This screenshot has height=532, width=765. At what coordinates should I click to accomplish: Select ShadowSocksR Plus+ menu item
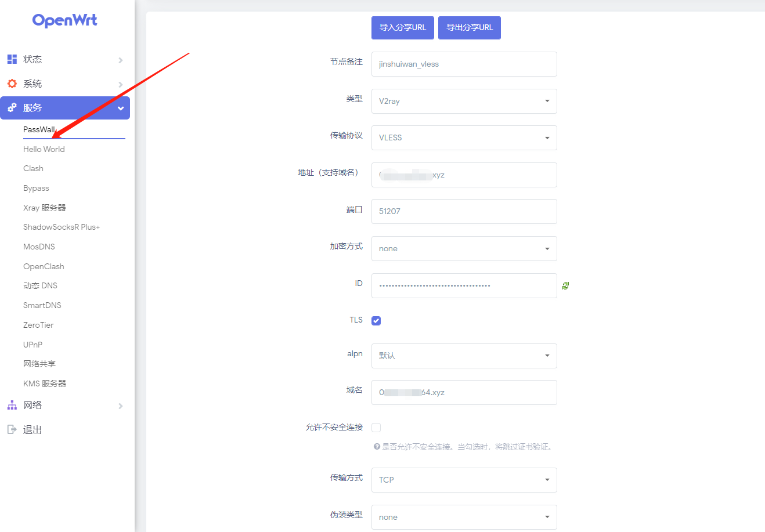tap(62, 227)
